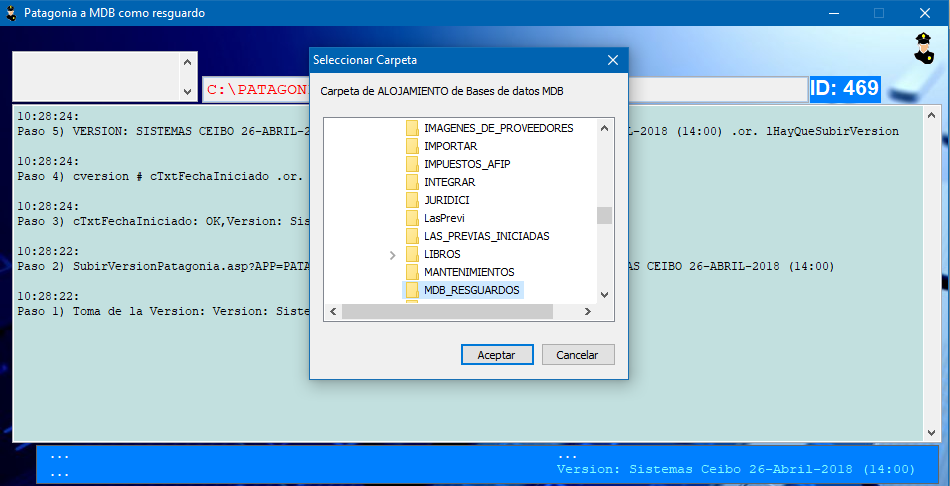Click folder icon next to LasPrevi
The width and height of the screenshot is (950, 486).
(413, 218)
